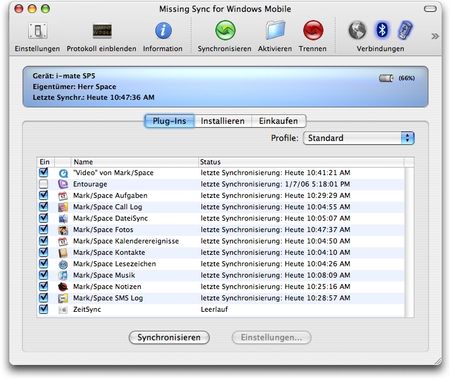Click the plug-in list vertical scrollbar
This screenshot has width=450, height=379.
[409, 242]
